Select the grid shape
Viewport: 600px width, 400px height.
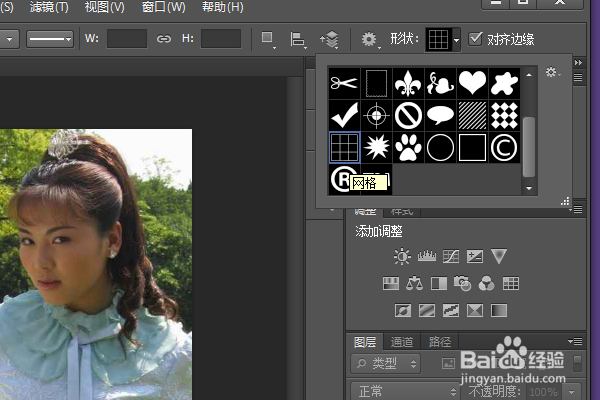click(x=344, y=147)
